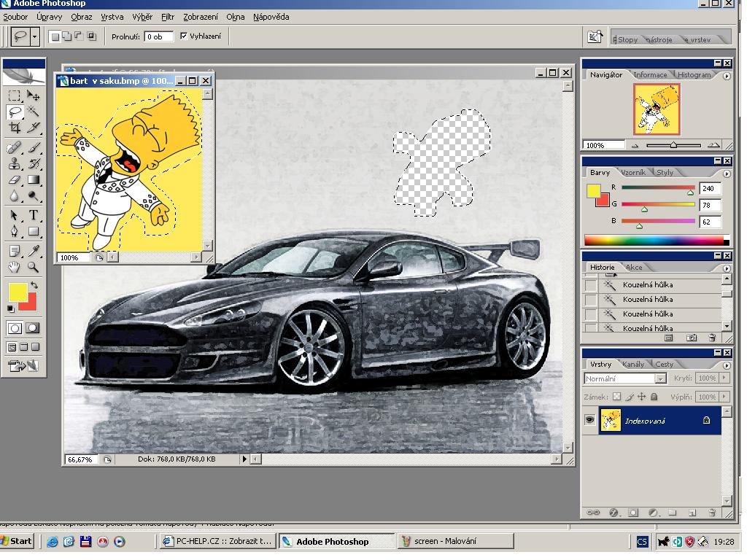
Task: Open the Filtr menu
Action: point(168,16)
